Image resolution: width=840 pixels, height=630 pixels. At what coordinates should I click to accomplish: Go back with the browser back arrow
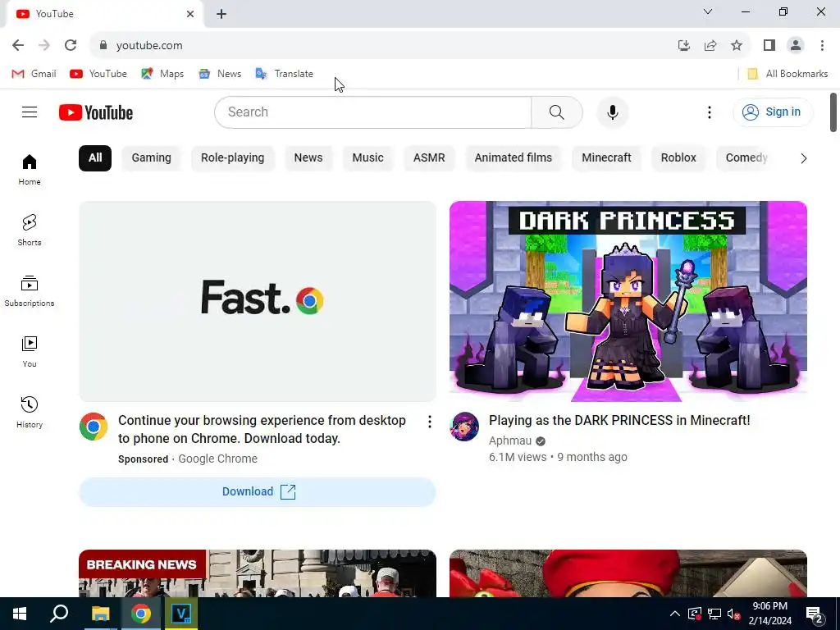coord(18,45)
